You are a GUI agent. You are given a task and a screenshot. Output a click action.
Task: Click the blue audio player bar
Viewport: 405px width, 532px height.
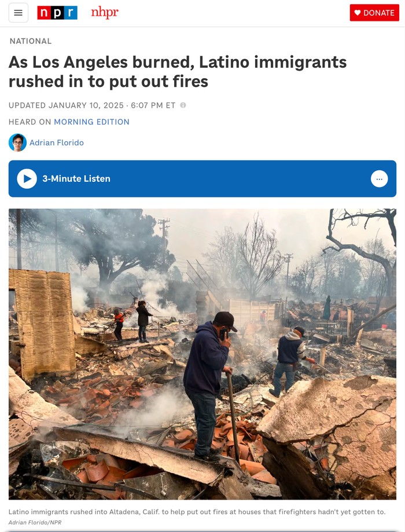click(203, 178)
